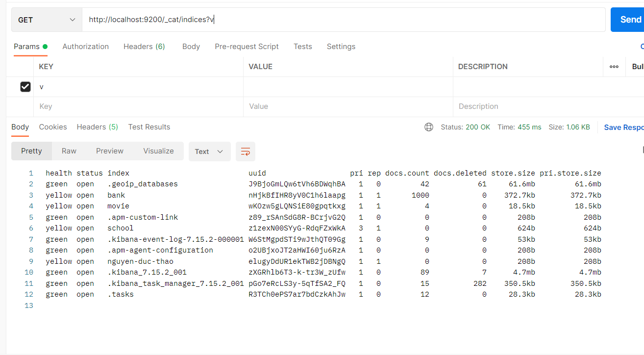Viewport: 644px width, 355px height.
Task: Open the Test Results tab
Action: [149, 127]
